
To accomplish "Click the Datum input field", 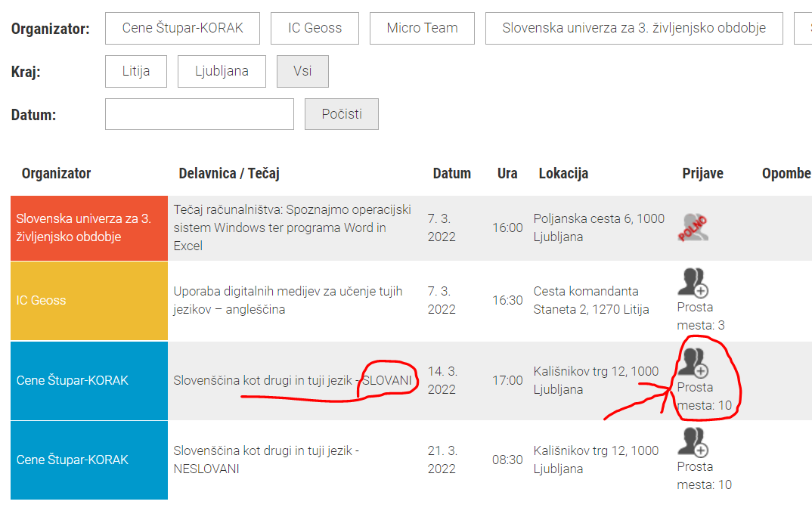I will coord(200,114).
